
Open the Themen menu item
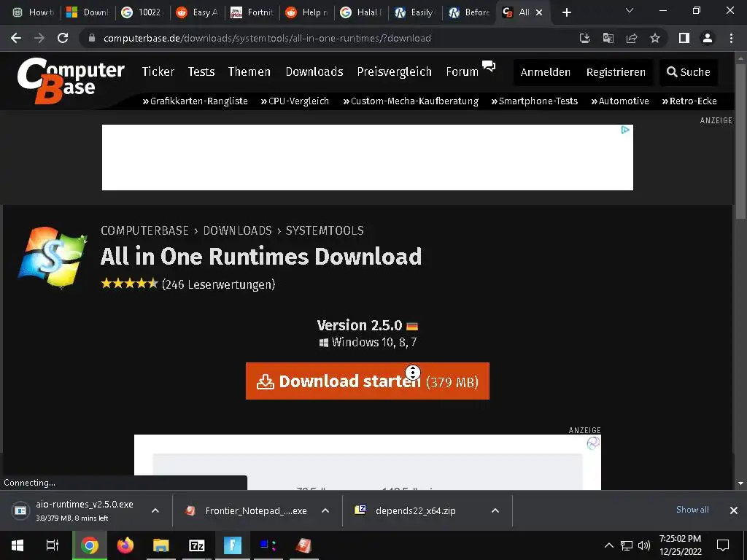(249, 72)
